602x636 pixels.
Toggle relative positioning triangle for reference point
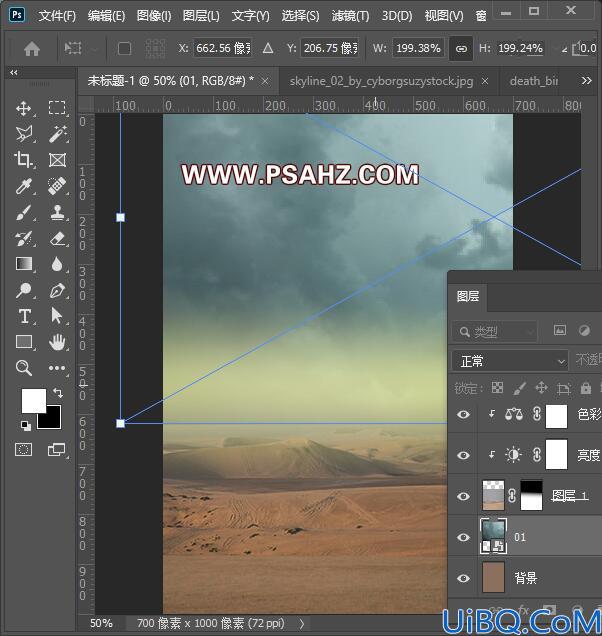tap(268, 49)
